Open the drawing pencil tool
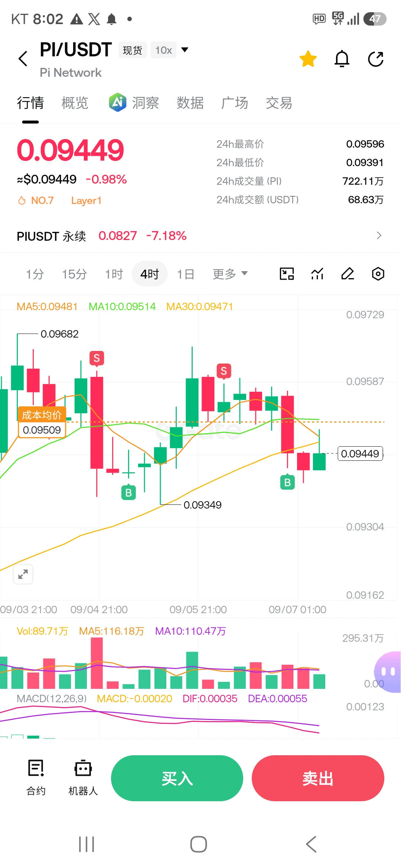Viewport: 401px width, 868px height. 348,274
